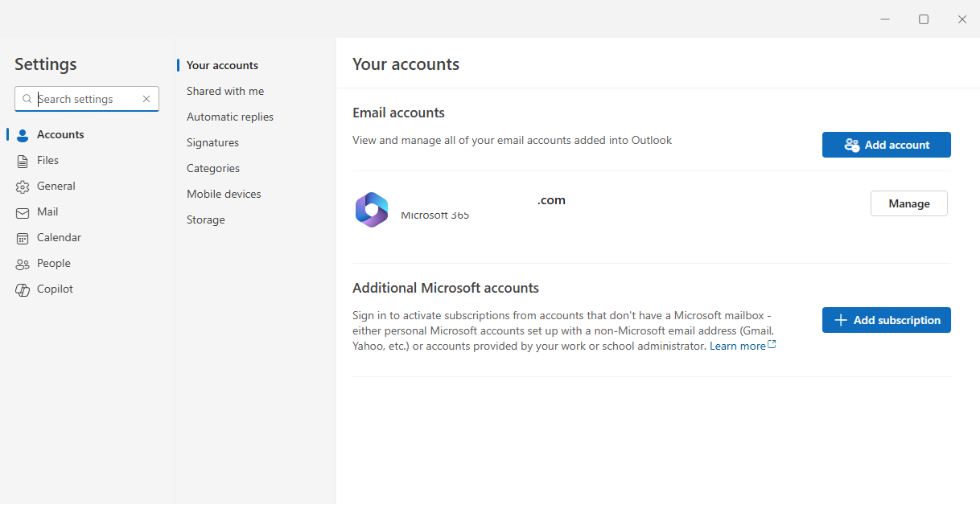Close the Settings window
This screenshot has width=980, height=521.
(962, 19)
